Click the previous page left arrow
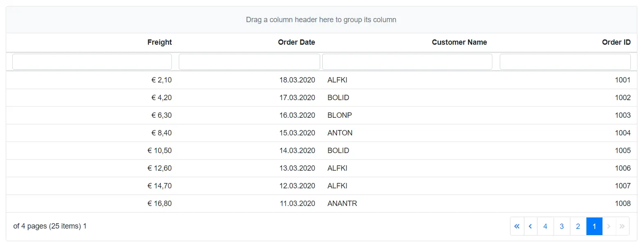The height and width of the screenshot is (247, 644). [530, 226]
